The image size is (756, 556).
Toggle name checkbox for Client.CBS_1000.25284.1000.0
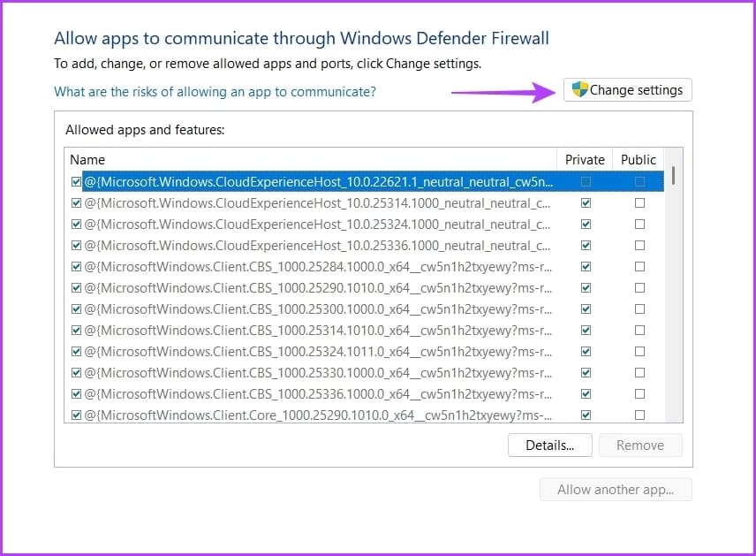(76, 266)
